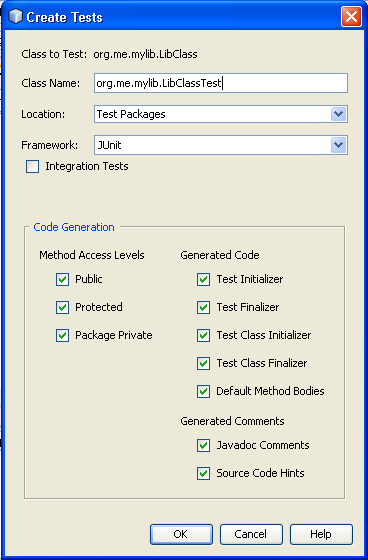This screenshot has height=560, width=368.
Task: Click the Create Tests cube icon
Action: point(15,17)
